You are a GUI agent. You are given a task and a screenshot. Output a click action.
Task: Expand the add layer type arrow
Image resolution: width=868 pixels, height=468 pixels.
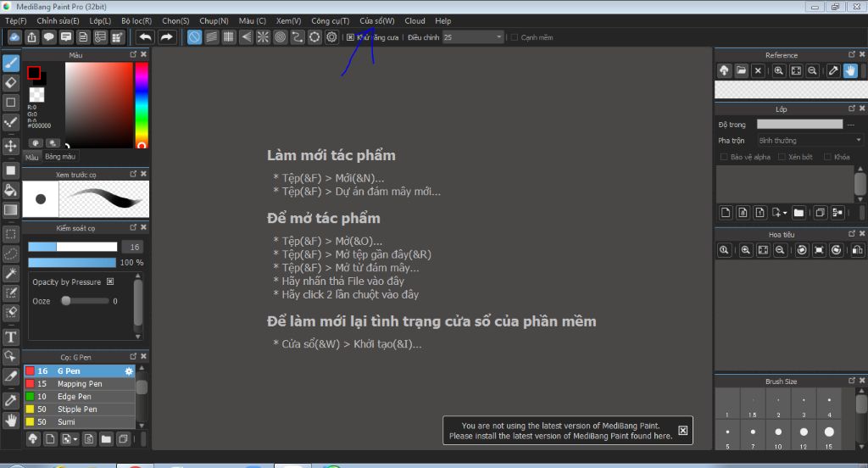click(x=785, y=214)
